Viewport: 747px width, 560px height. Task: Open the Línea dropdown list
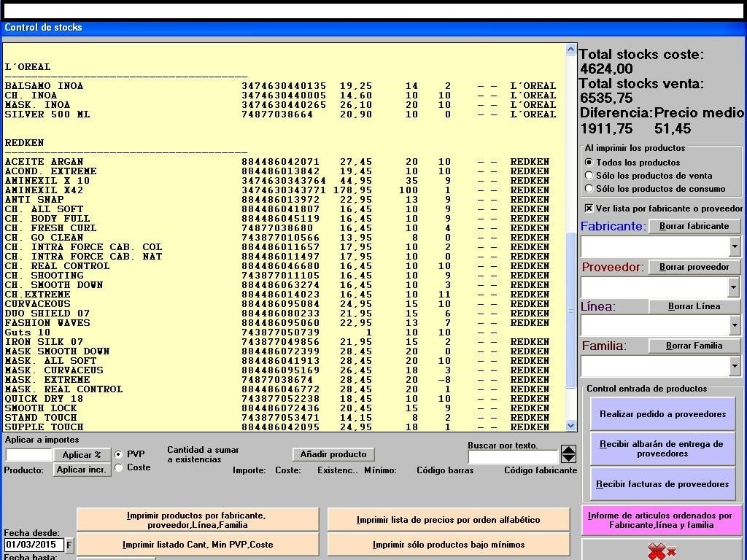coord(735,326)
